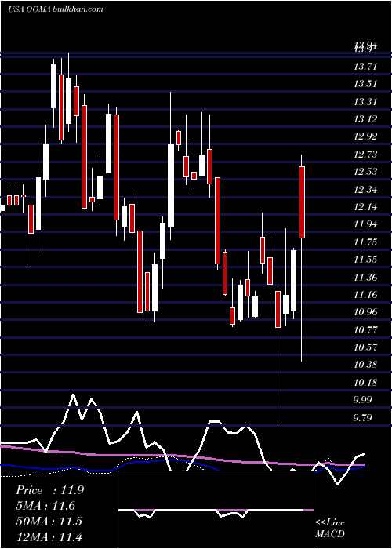Click the '50MA : 11.5' readout

(x=49, y=521)
